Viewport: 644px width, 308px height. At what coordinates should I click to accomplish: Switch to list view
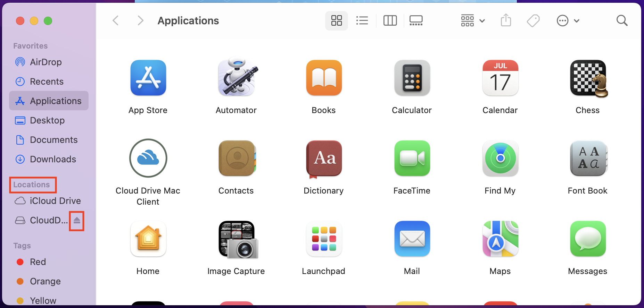(362, 20)
